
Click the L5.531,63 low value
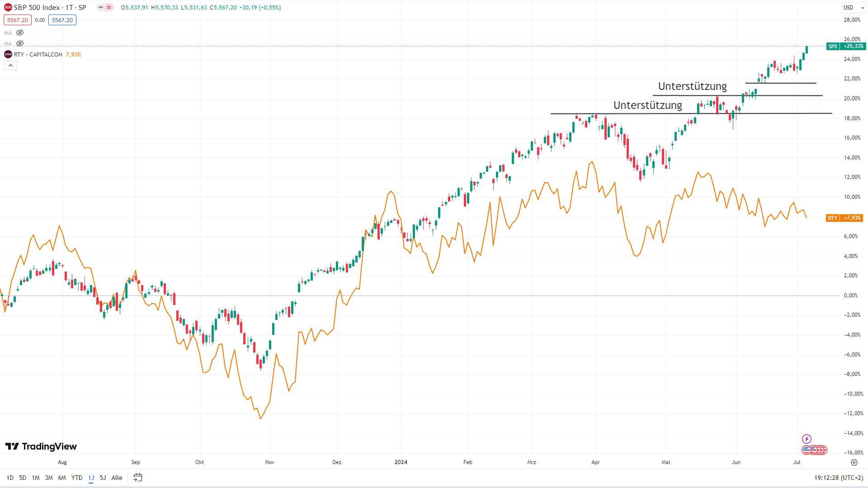pos(194,8)
